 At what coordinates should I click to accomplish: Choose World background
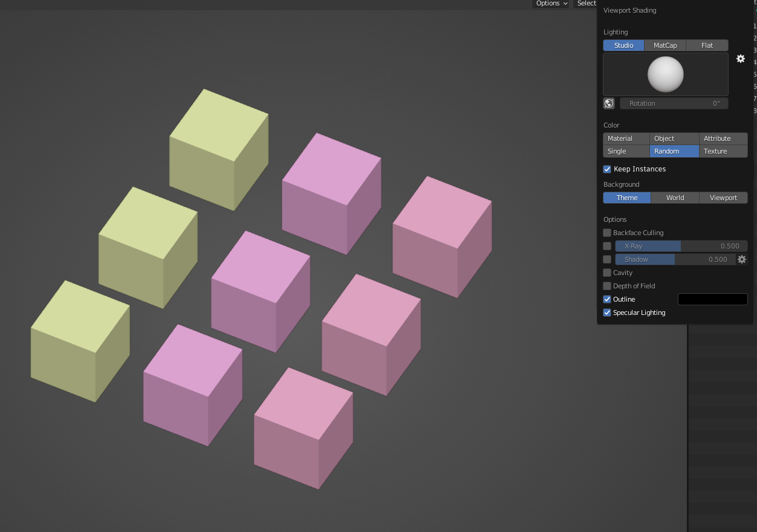click(675, 198)
